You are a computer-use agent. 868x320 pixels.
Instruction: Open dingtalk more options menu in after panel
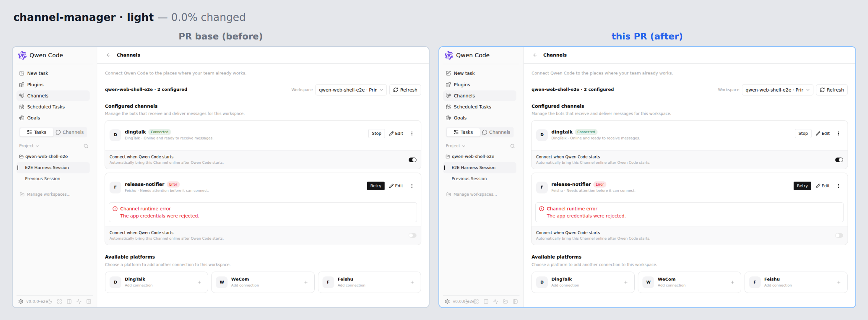point(838,134)
